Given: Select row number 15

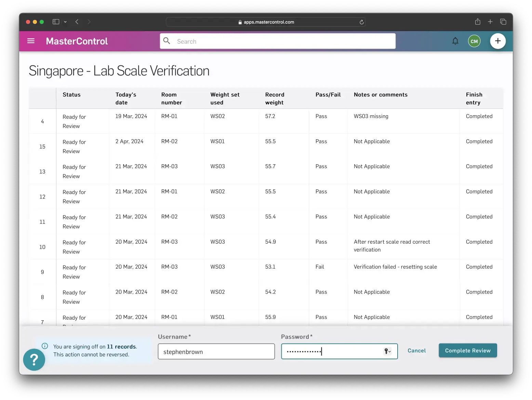Looking at the screenshot, I should 42,146.
